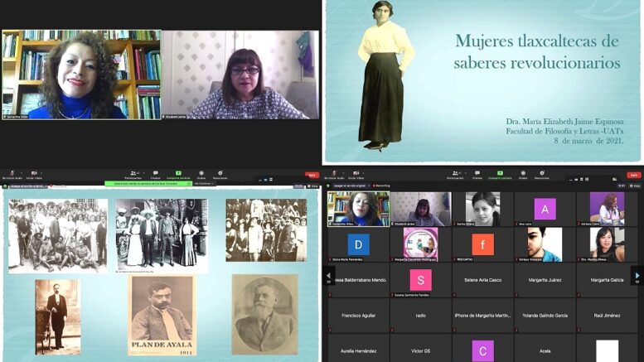
Task: Go to previous gallery page with left arrow
Action: [x=329, y=275]
